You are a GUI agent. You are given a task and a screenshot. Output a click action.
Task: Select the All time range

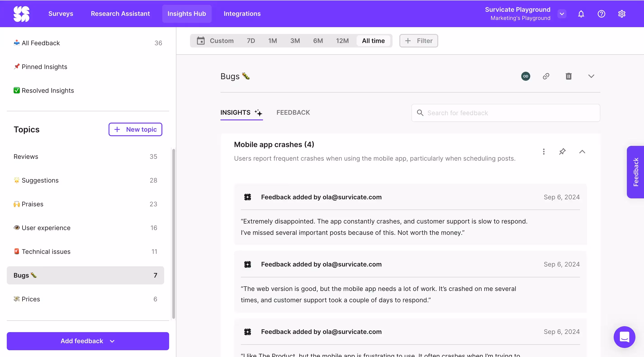tap(373, 41)
